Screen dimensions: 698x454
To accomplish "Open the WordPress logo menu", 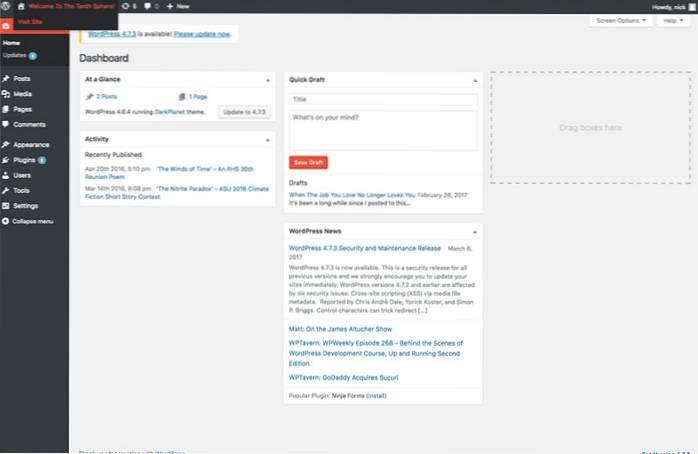I will tap(5, 6).
